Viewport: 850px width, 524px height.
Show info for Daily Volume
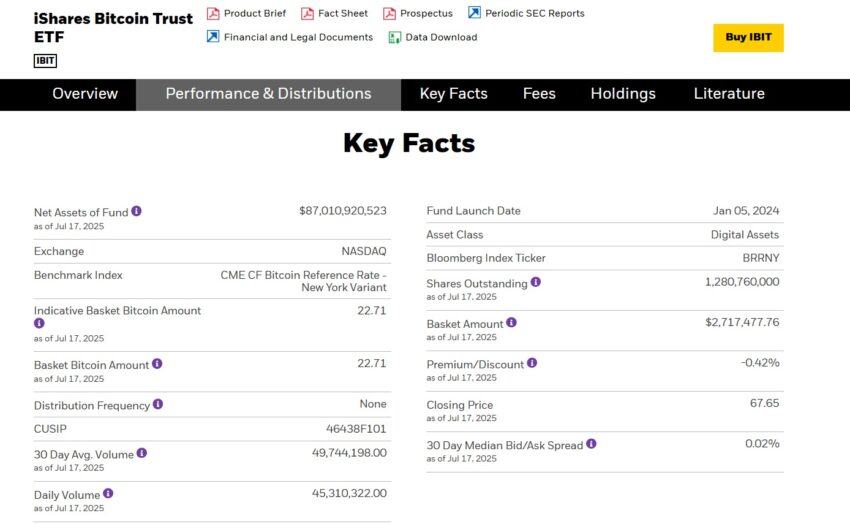108,494
